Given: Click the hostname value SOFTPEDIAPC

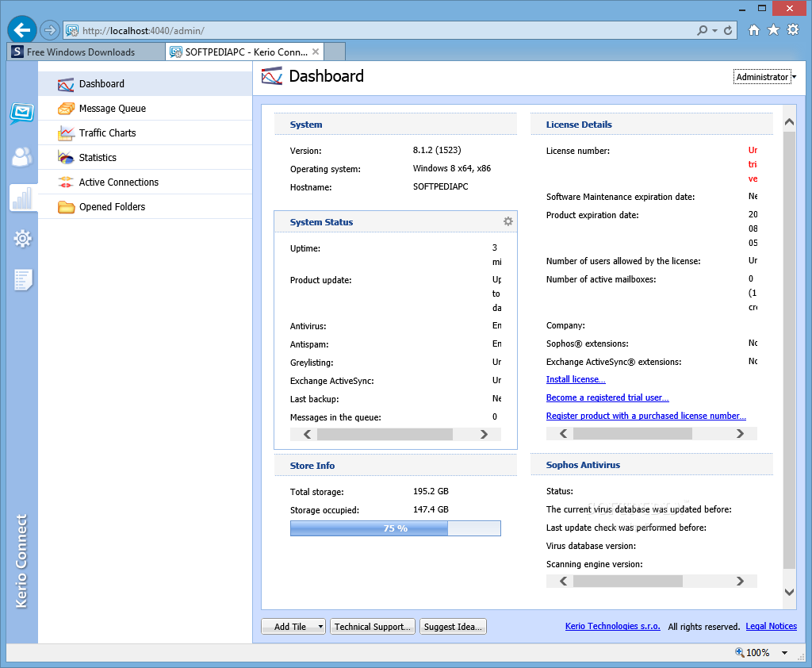Looking at the screenshot, I should 440,186.
